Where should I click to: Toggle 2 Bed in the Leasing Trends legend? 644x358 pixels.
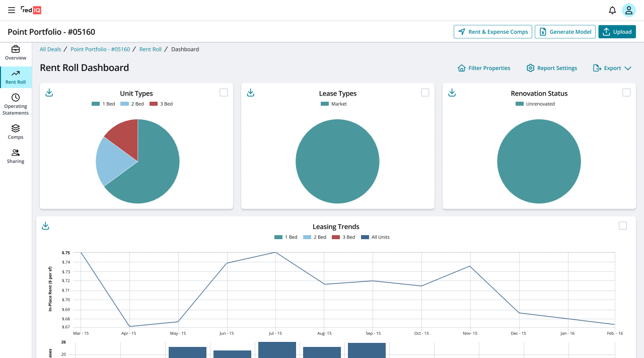click(315, 237)
